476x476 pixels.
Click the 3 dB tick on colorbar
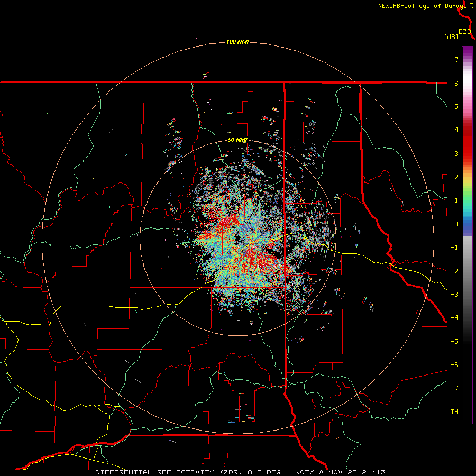point(456,153)
